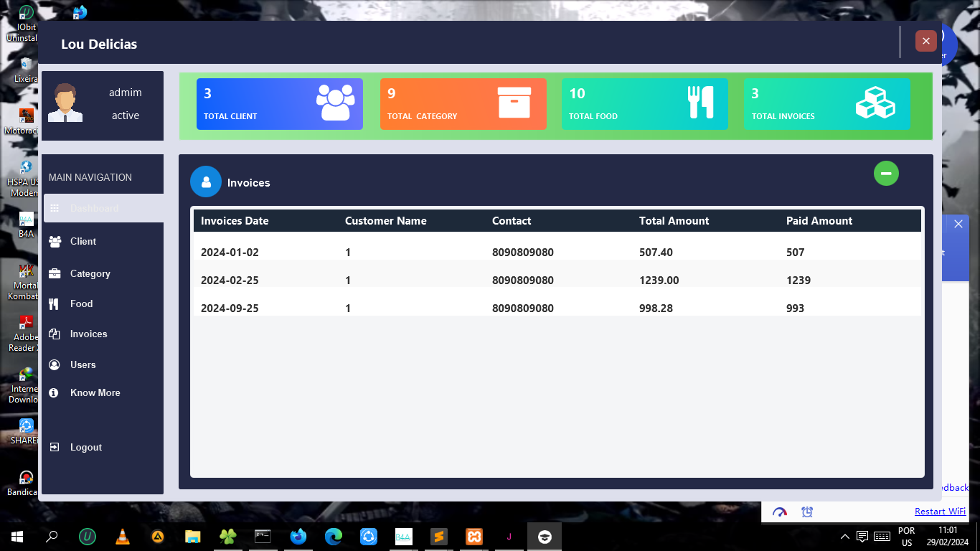Click the Total Client card
Image resolution: width=980 pixels, height=551 pixels.
tap(280, 104)
